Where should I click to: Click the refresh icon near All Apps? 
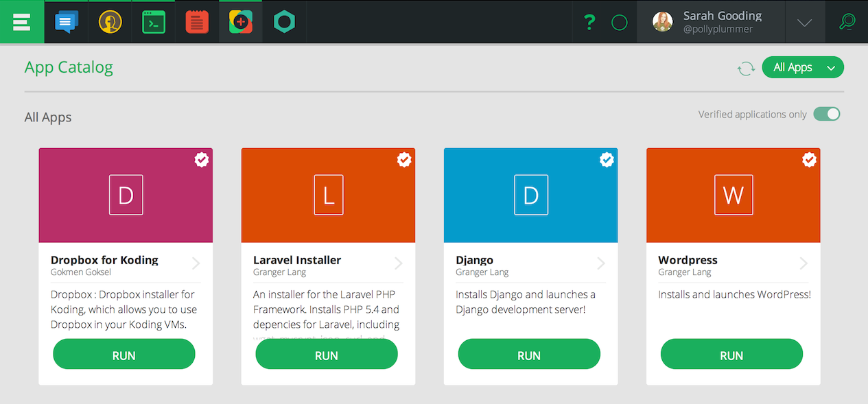click(746, 67)
